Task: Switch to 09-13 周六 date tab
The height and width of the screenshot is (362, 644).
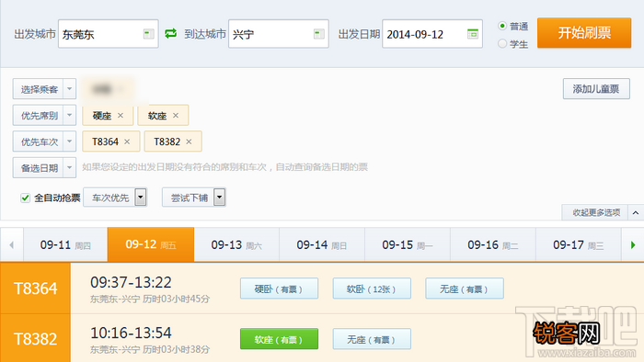Action: pyautogui.click(x=236, y=245)
